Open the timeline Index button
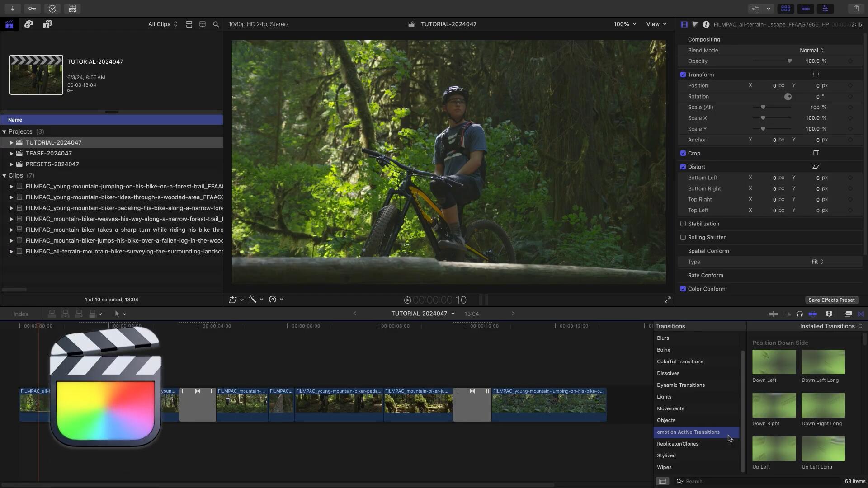Screen dimensions: 868x488 point(21,314)
